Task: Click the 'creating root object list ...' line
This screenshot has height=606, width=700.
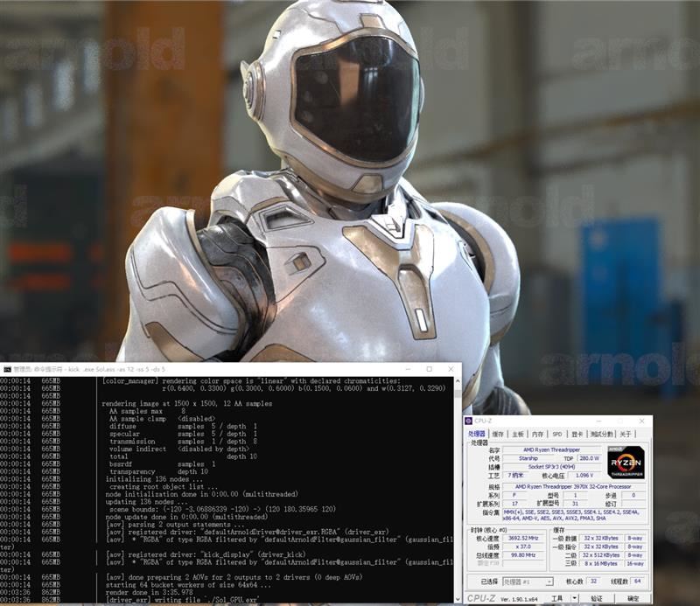Action: pos(164,486)
